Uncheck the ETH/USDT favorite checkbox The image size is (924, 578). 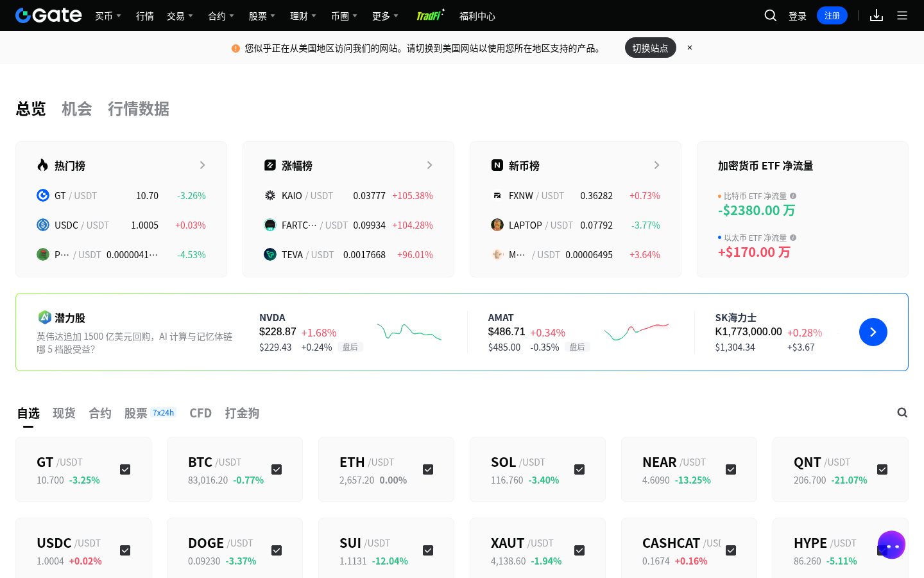[428, 469]
